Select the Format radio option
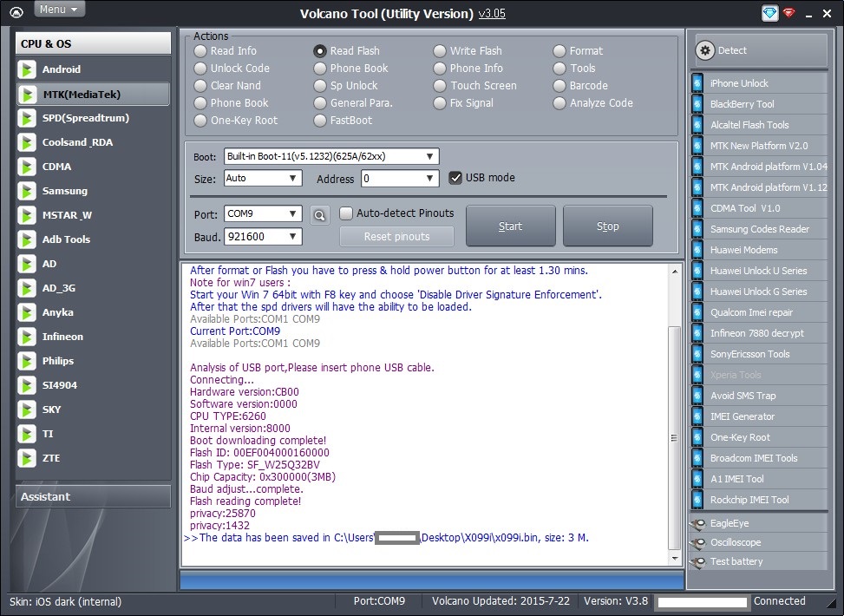This screenshot has height=616, width=844. point(559,51)
